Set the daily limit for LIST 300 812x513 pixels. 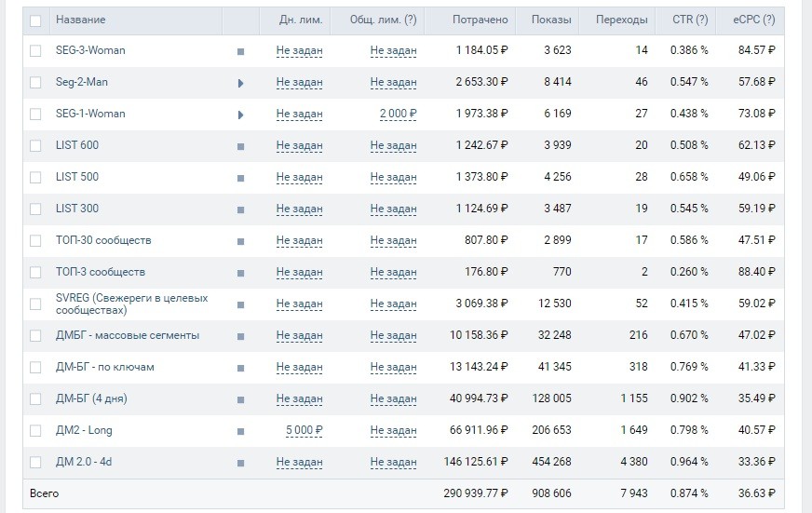coord(299,209)
